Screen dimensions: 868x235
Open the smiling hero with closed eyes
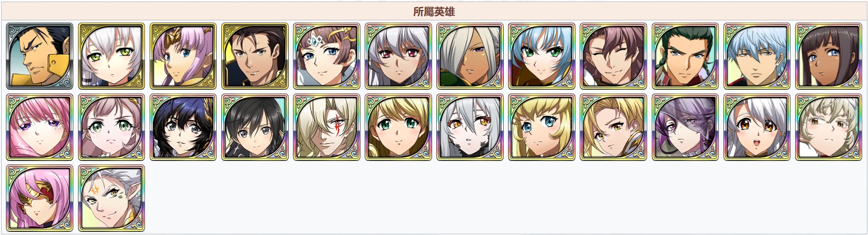click(x=613, y=56)
